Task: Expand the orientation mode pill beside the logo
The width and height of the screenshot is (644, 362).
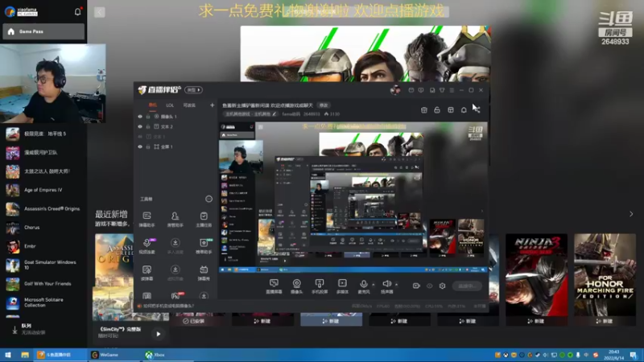Action: click(x=193, y=90)
